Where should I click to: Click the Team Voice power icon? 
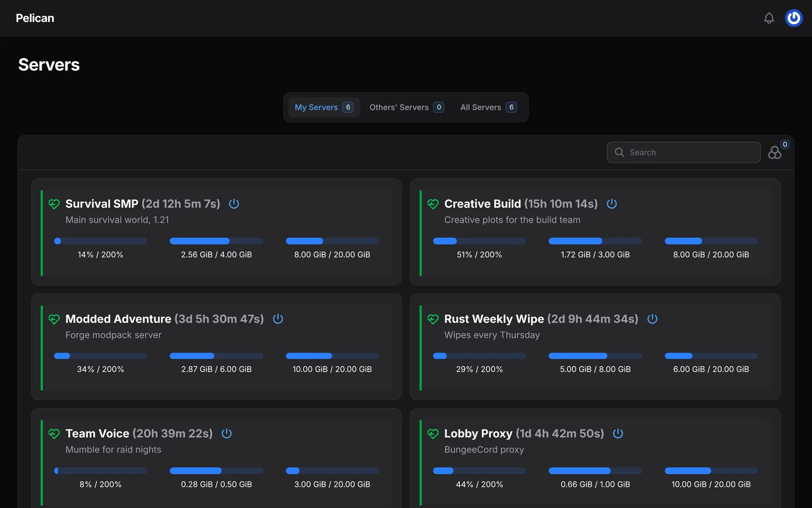226,433
